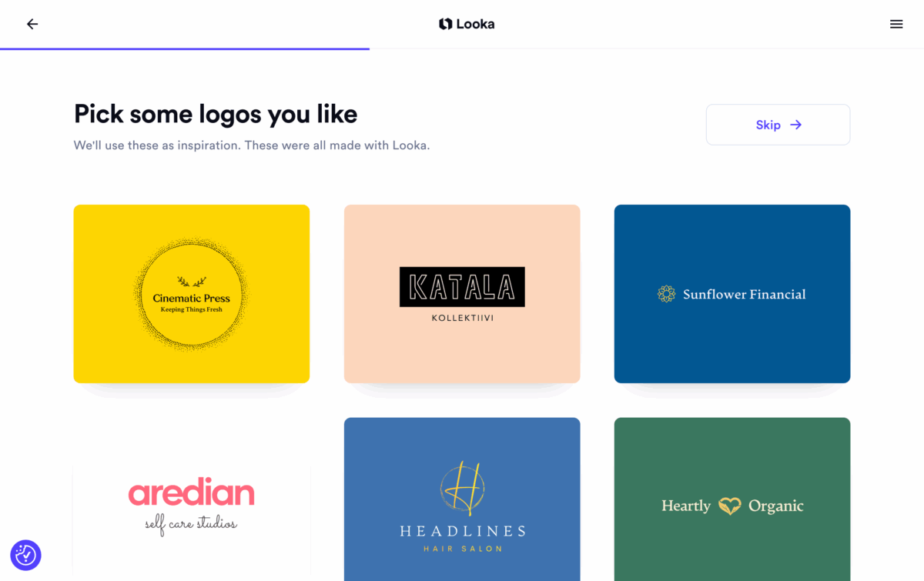Image resolution: width=924 pixels, height=581 pixels.
Task: Click the Looka logo in header
Action: pyautogui.click(x=467, y=24)
